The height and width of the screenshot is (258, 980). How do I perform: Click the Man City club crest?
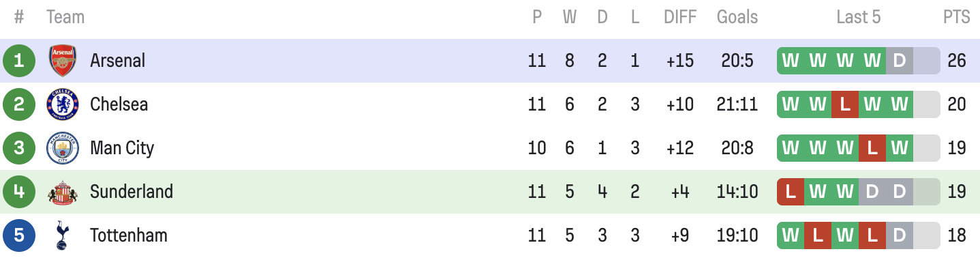coord(63,148)
